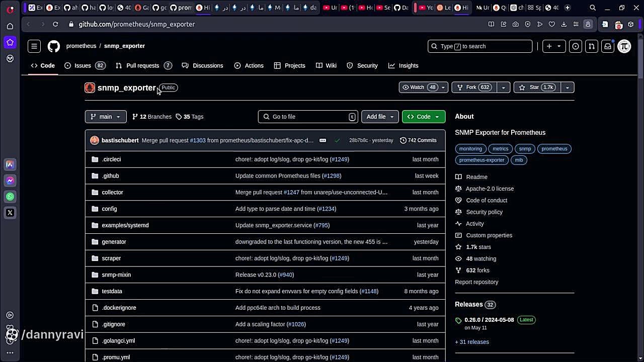The image size is (644, 362).
Task: Open pull requests icon in top header
Action: [x=592, y=46]
